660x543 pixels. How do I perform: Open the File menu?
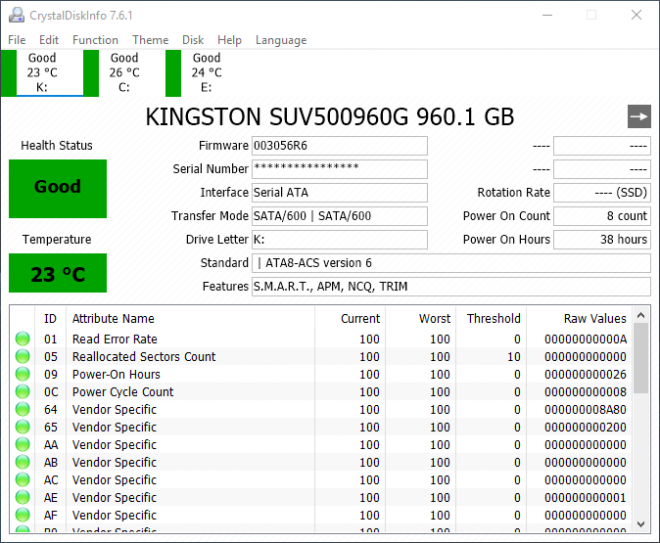pyautogui.click(x=17, y=40)
